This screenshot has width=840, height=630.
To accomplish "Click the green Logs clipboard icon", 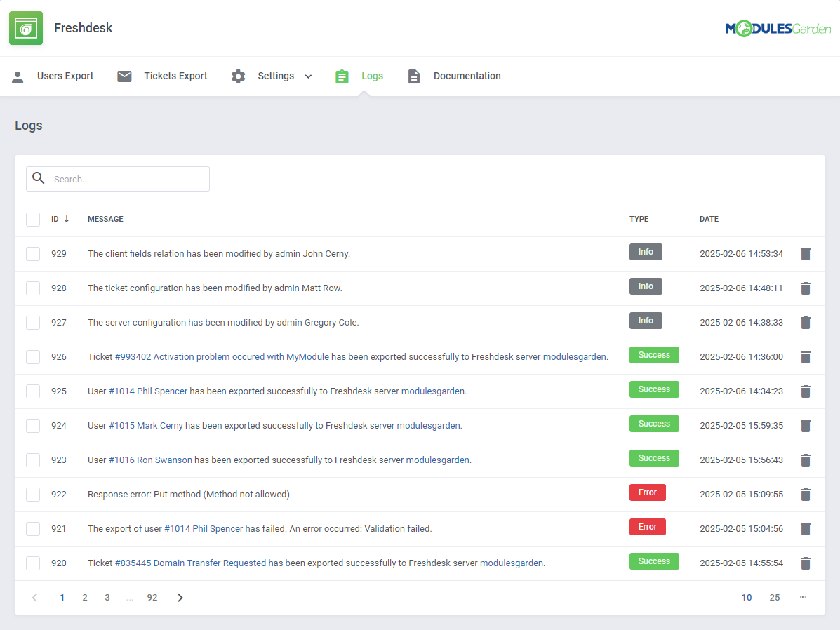I will coord(342,76).
